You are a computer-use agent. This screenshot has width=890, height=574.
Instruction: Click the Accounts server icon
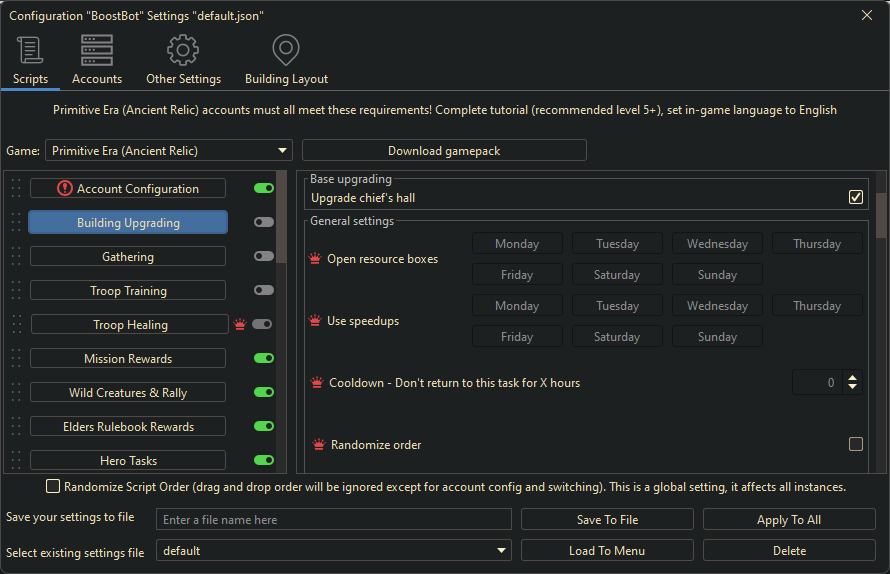97,50
